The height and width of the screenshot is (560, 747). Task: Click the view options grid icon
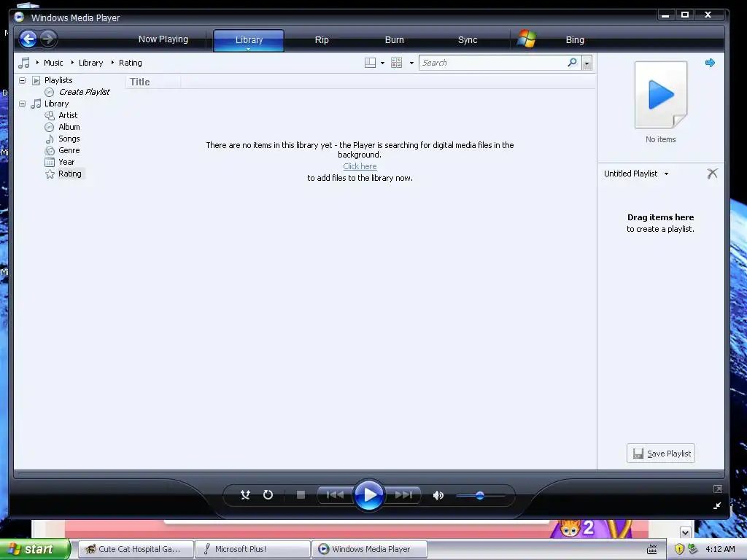[396, 63]
